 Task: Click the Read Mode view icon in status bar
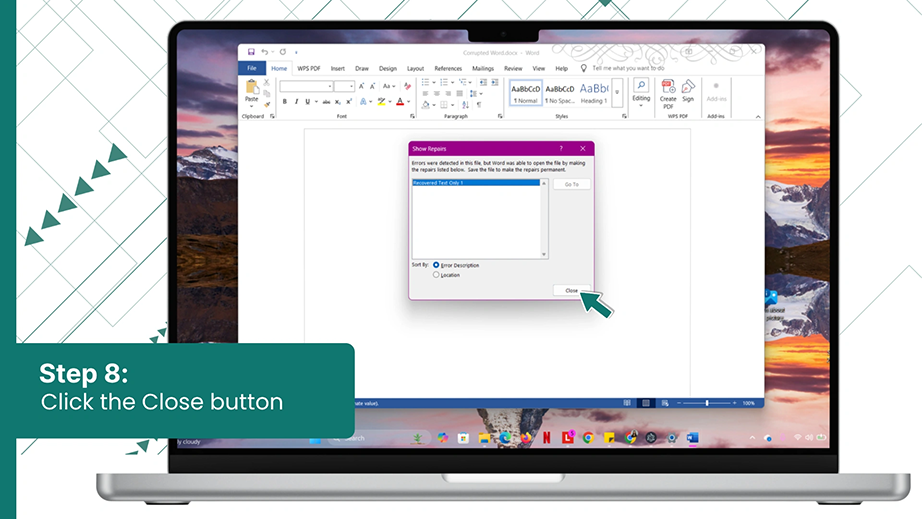tap(627, 403)
